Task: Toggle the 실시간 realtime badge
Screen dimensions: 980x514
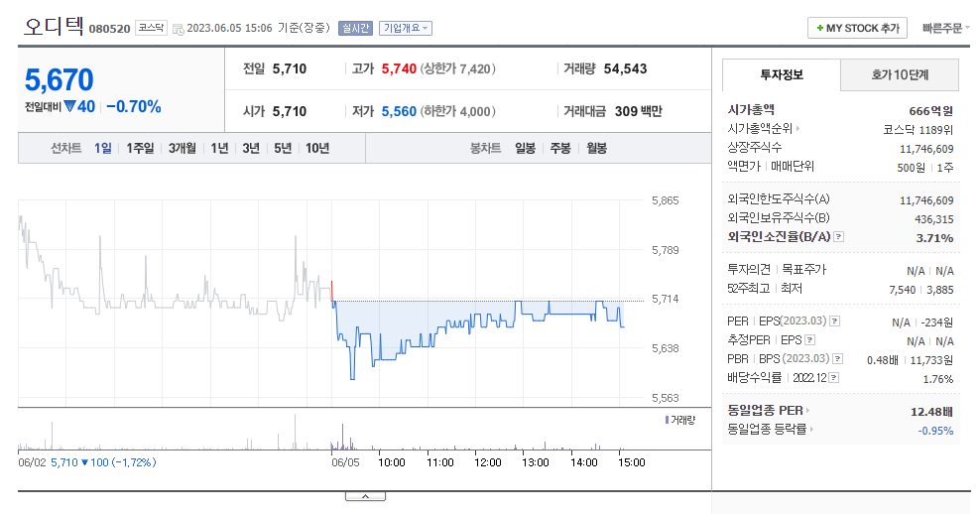Action: tap(356, 28)
